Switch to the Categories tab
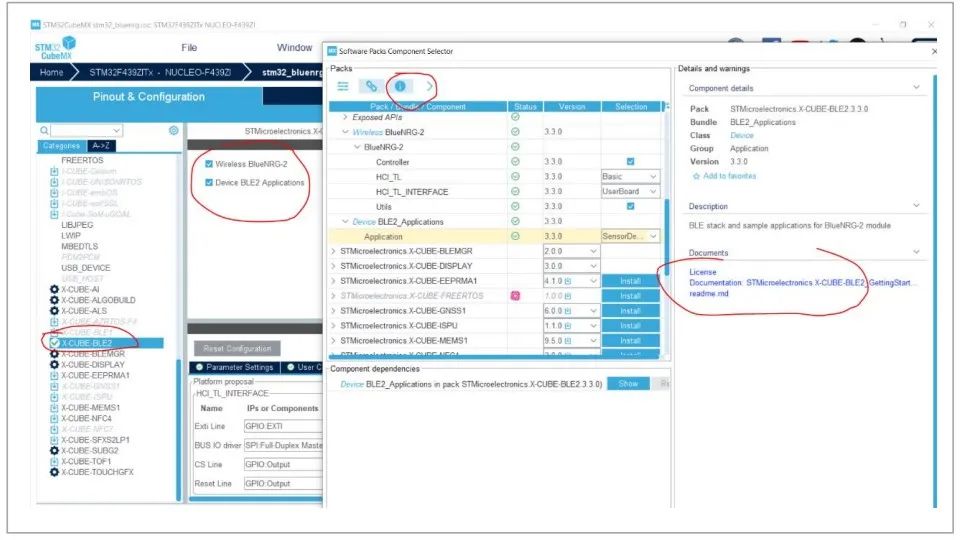The width and height of the screenshot is (961, 540). 61,146
